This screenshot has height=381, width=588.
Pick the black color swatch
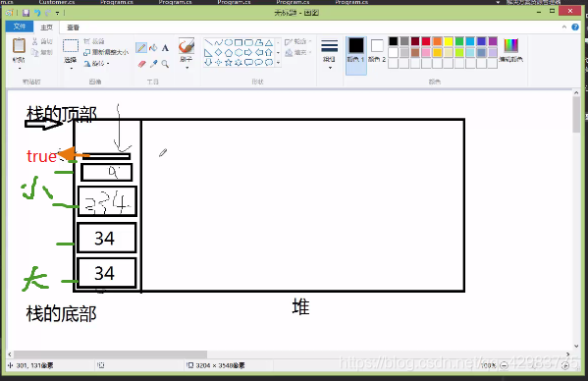393,41
